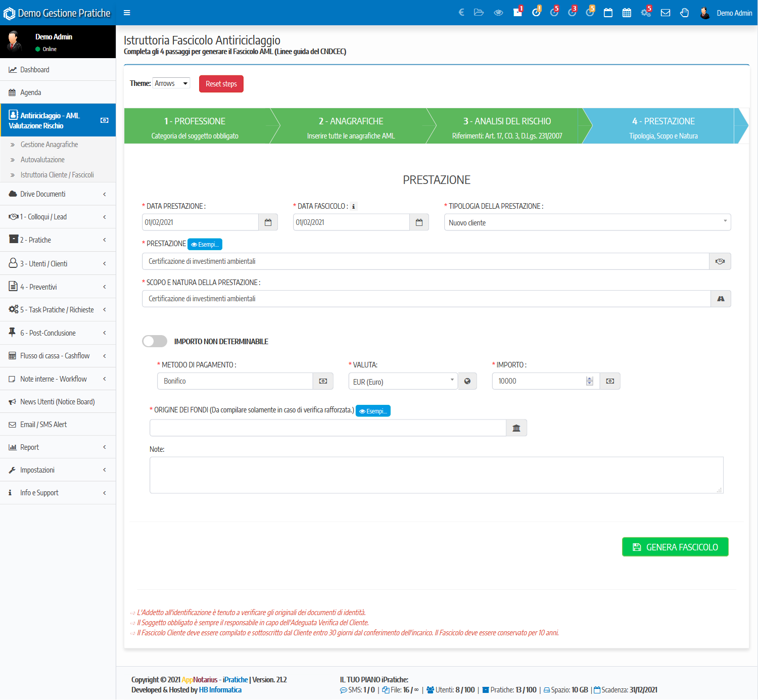Open the folder icon in top bar
The width and height of the screenshot is (758, 700).
[x=479, y=13]
